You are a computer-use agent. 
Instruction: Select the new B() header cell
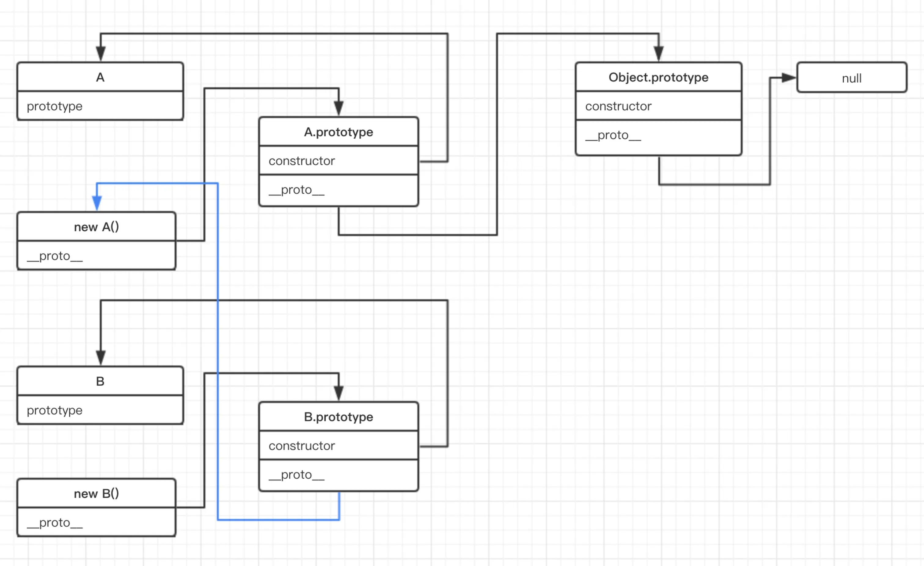(x=96, y=493)
